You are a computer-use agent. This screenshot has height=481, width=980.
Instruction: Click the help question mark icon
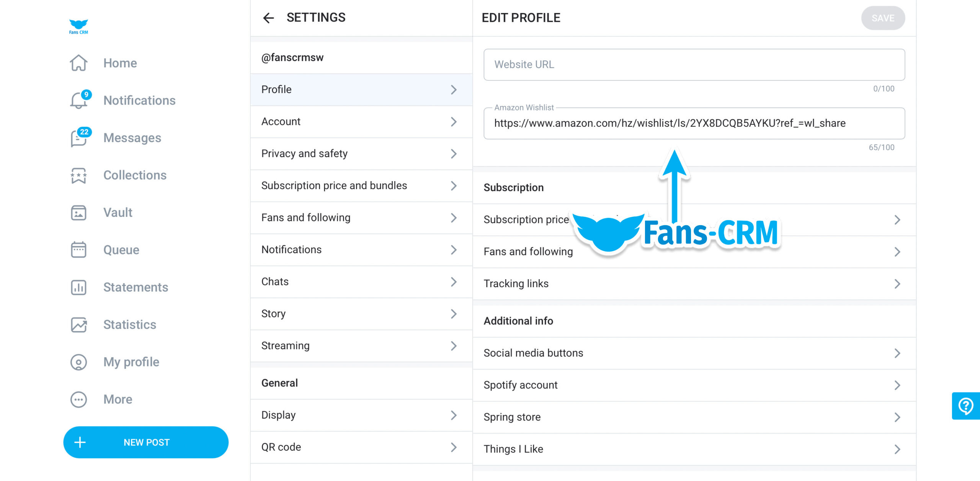tap(965, 406)
